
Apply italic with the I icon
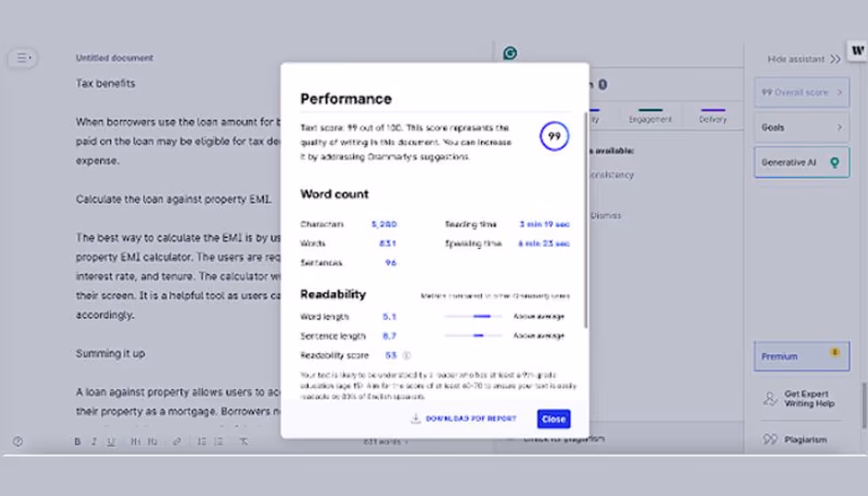[94, 442]
